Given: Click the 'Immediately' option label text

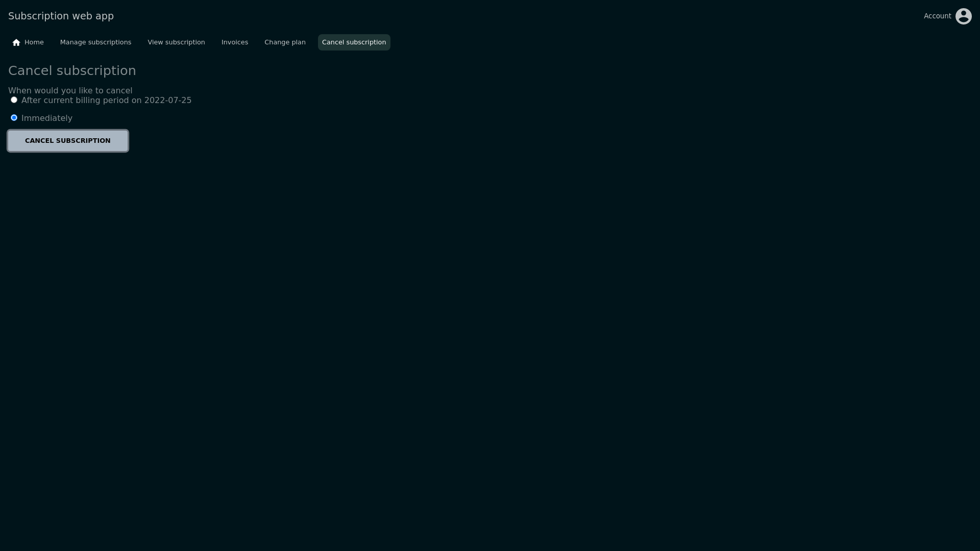Looking at the screenshot, I should [x=47, y=118].
